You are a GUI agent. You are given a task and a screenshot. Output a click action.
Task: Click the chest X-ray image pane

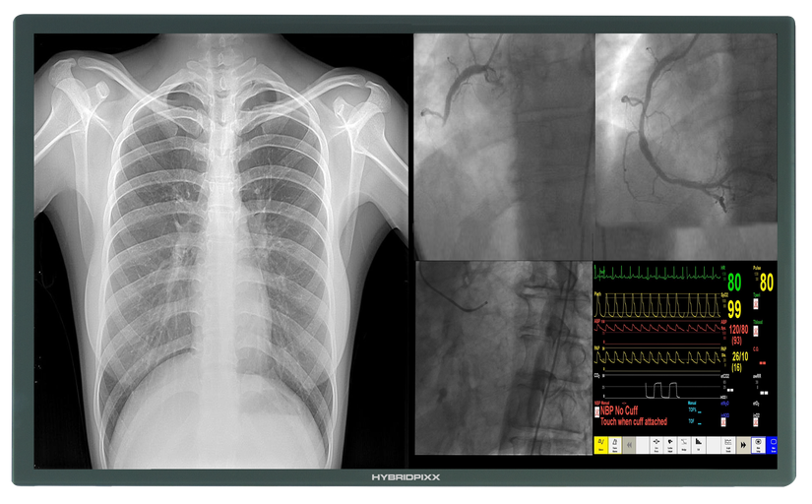221,251
